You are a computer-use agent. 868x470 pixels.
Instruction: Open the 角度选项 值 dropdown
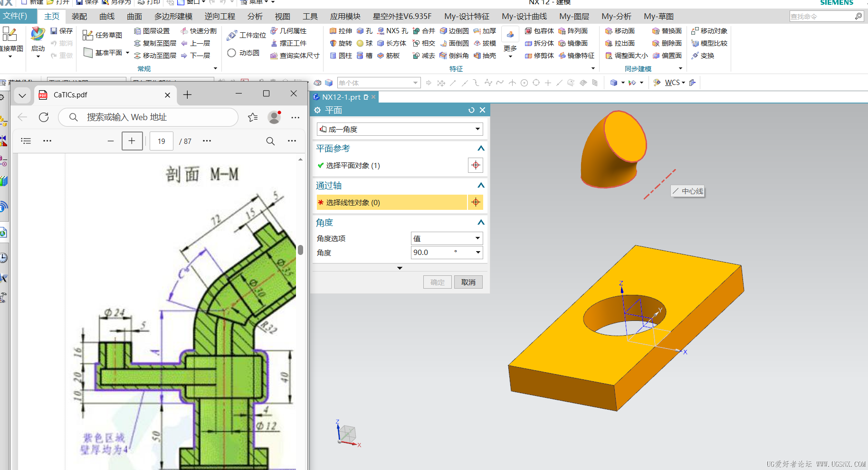(x=447, y=238)
